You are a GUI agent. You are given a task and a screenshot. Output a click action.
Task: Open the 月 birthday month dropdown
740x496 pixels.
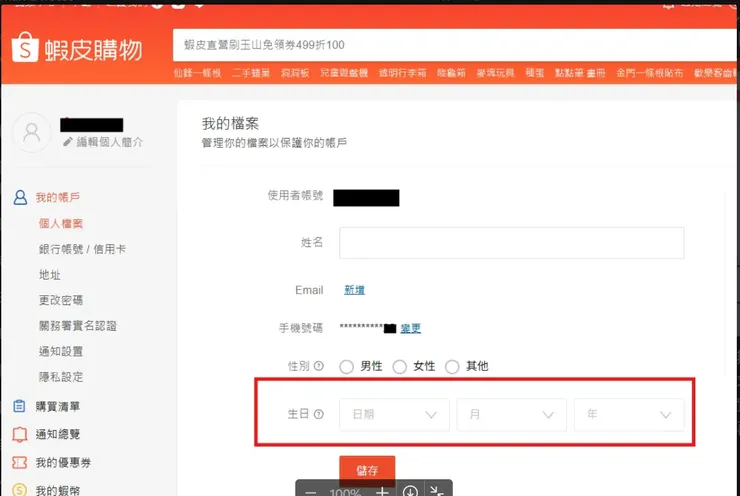pyautogui.click(x=512, y=414)
